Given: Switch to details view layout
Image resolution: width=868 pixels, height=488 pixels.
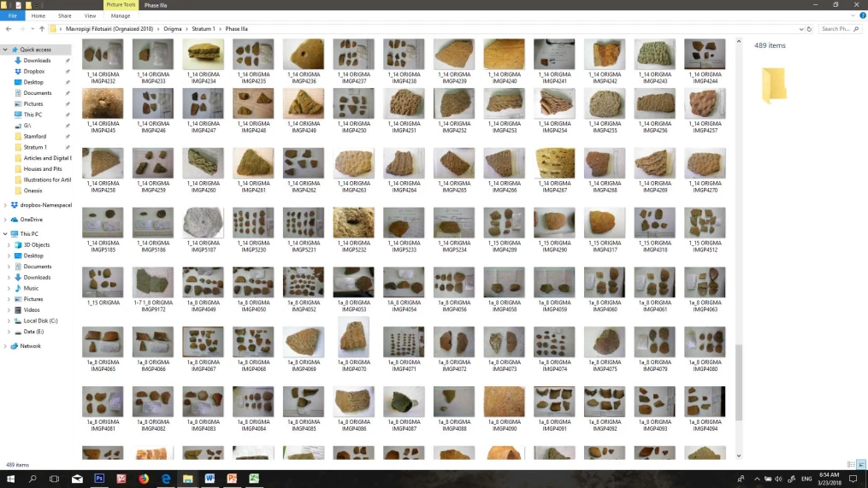Looking at the screenshot, I should [852, 465].
